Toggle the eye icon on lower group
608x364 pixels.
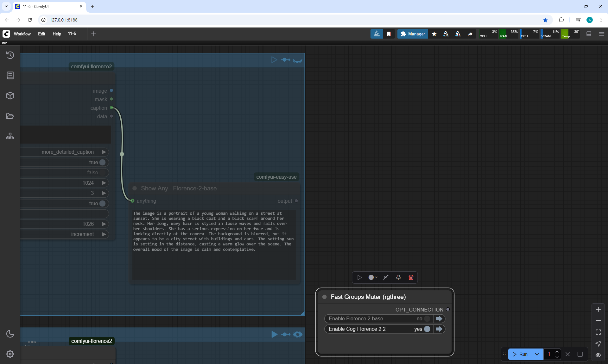[x=298, y=334]
